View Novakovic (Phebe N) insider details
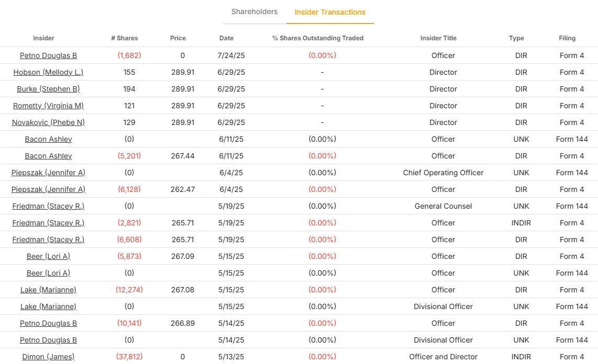 click(x=48, y=122)
